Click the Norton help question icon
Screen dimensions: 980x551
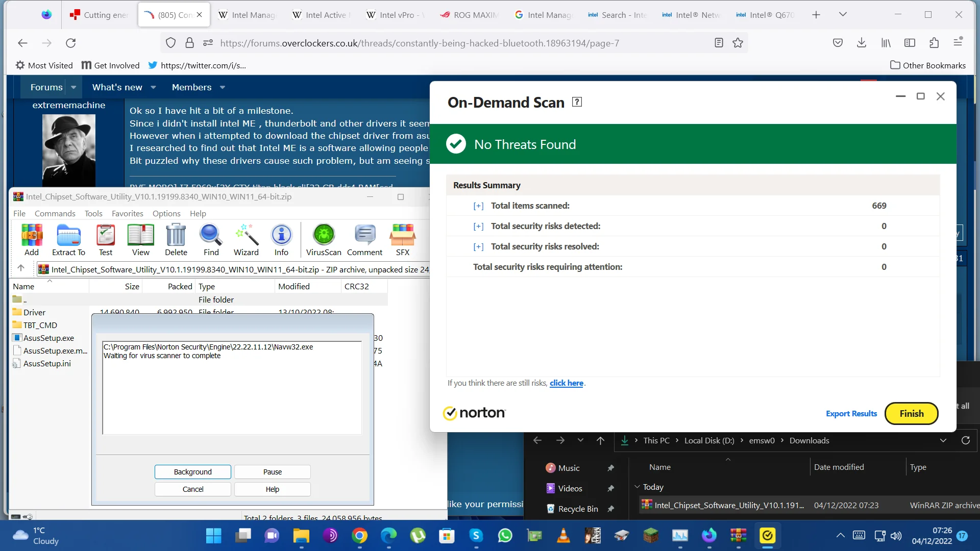click(577, 102)
